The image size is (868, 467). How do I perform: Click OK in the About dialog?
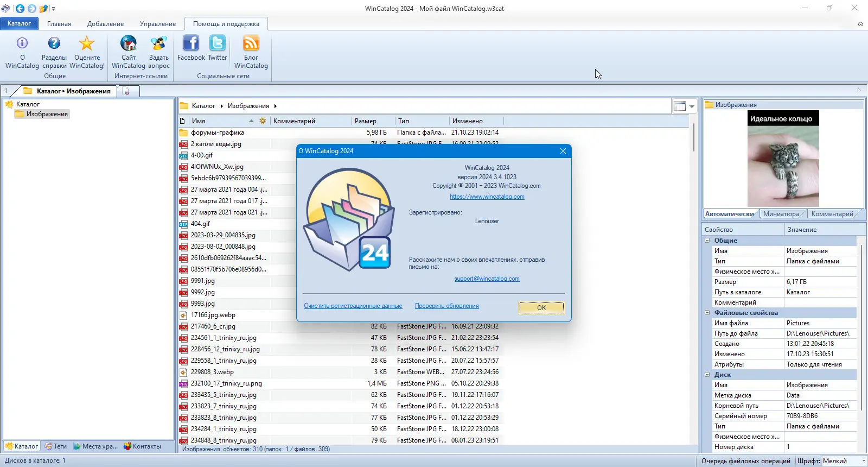click(x=541, y=307)
